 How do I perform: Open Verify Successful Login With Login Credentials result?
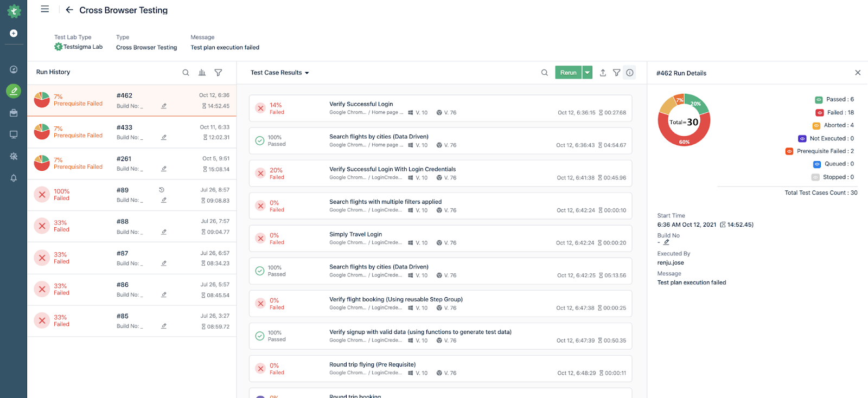click(441, 173)
